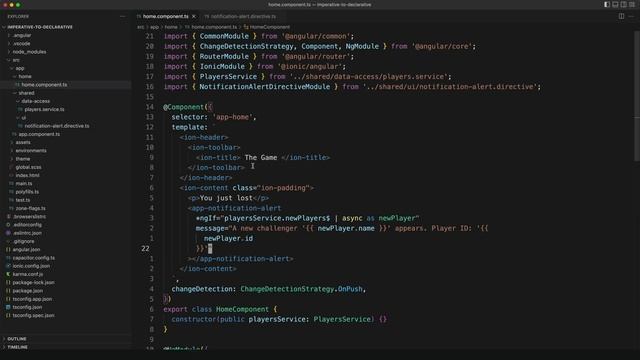Open app.component.ts file
This screenshot has height=360, width=640.
click(39, 134)
